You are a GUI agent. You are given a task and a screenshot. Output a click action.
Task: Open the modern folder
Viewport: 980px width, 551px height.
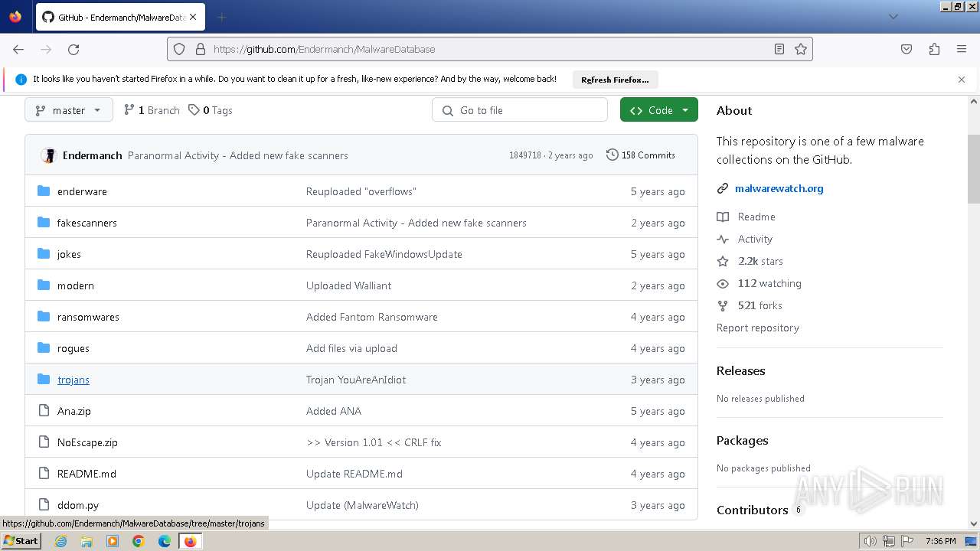click(x=76, y=285)
